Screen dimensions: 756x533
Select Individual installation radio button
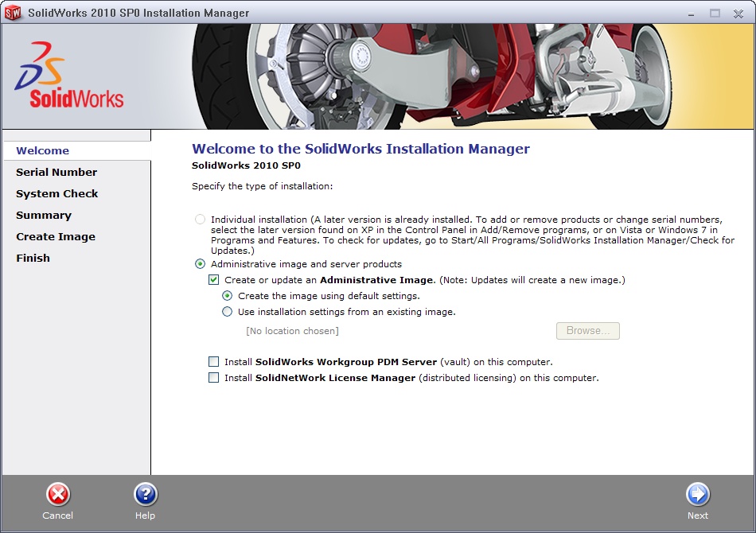(200, 220)
